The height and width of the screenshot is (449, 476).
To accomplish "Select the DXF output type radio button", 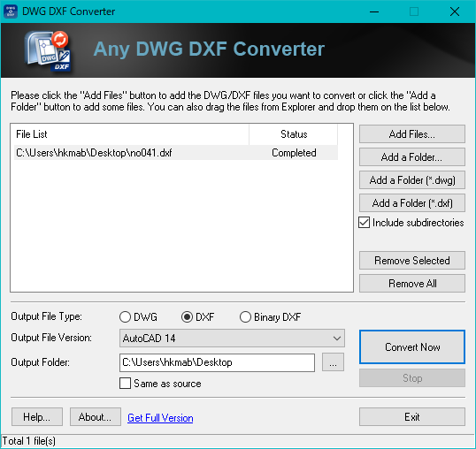I will (187, 317).
